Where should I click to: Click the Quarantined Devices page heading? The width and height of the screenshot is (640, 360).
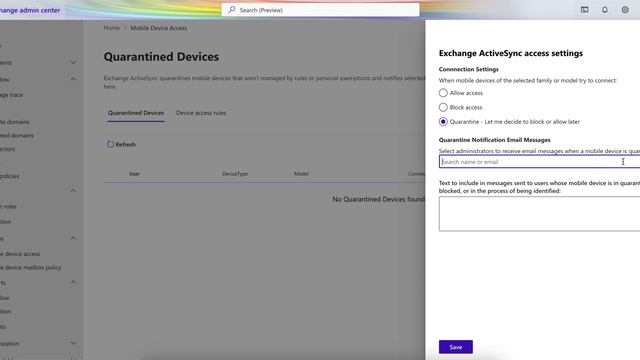[161, 57]
